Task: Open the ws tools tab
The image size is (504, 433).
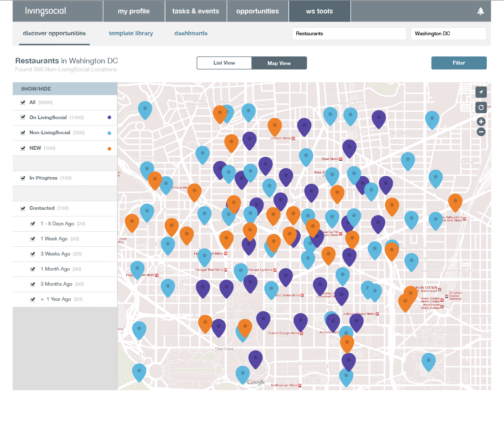Action: [x=319, y=11]
